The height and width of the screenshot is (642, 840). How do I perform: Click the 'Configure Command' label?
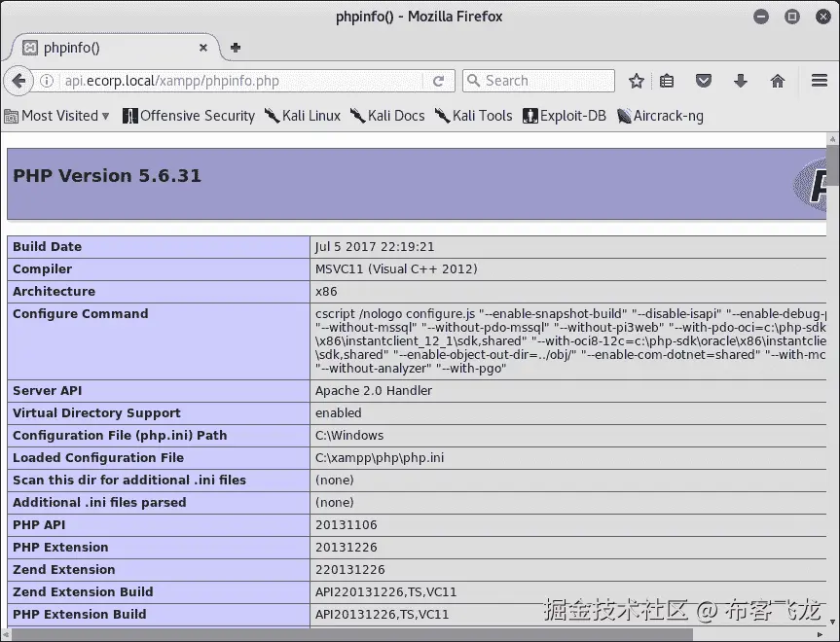(x=81, y=314)
